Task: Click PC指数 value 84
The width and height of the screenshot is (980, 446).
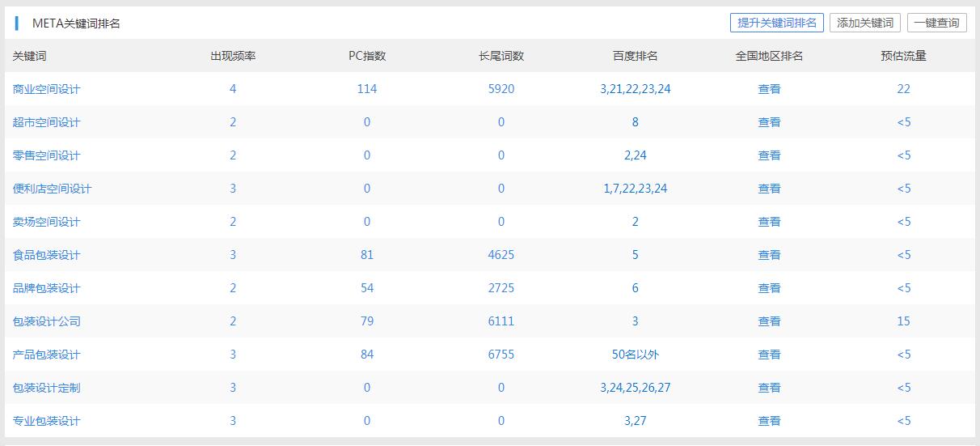Action: (367, 355)
